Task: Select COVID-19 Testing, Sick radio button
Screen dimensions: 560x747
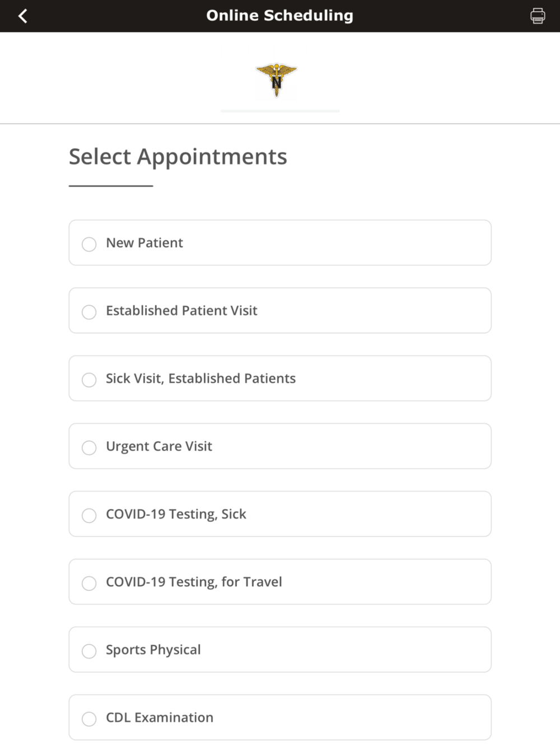Action: click(89, 515)
